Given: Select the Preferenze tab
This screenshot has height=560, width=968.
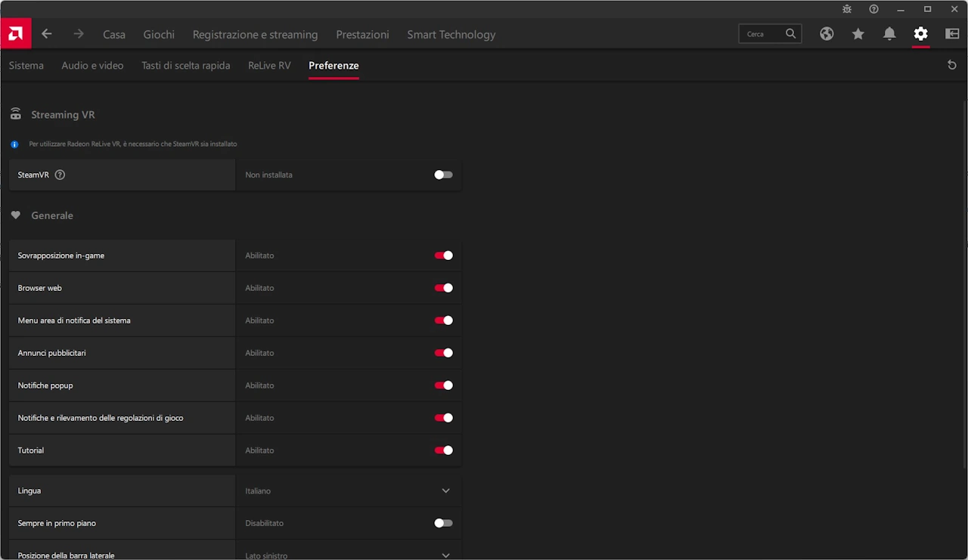Looking at the screenshot, I should pos(334,66).
